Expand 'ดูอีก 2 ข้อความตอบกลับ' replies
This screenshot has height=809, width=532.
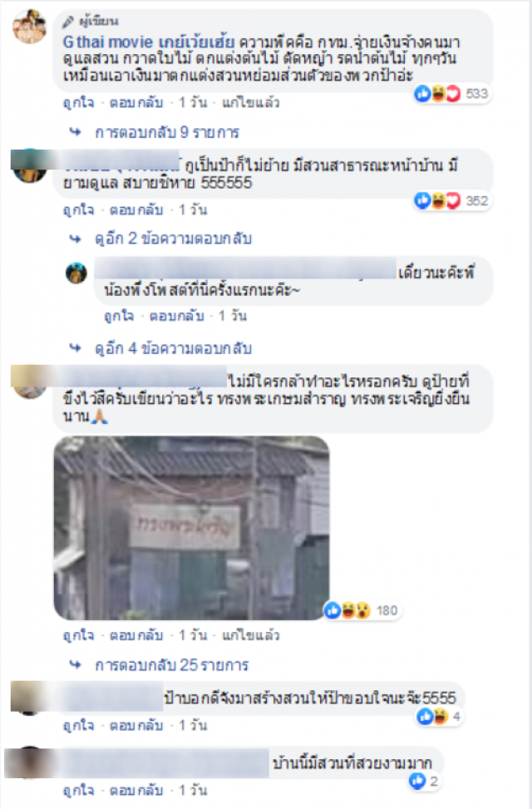coord(173,239)
